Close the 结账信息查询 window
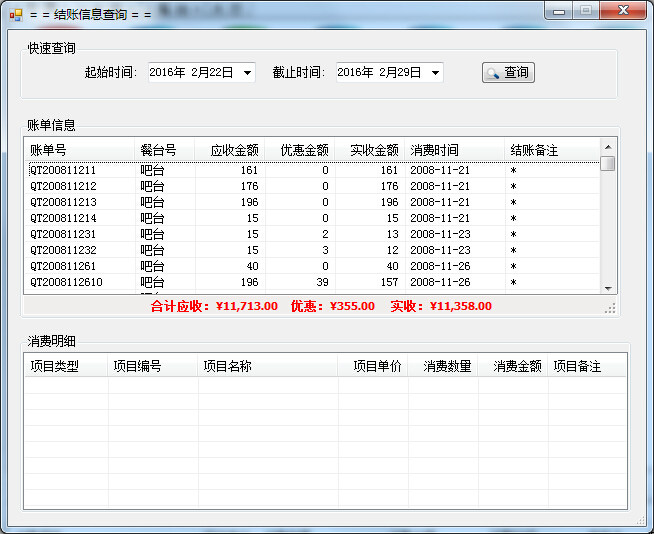This screenshot has height=534, width=654. (623, 10)
